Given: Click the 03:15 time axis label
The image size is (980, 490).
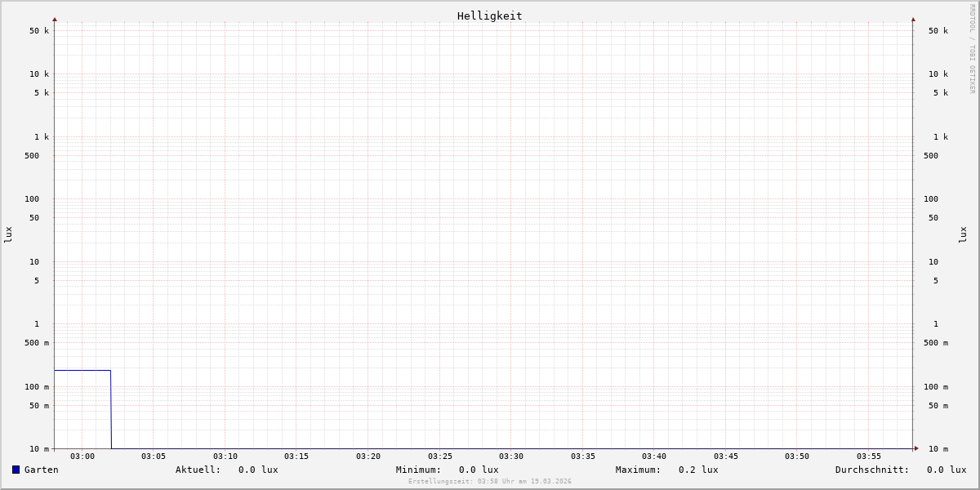Looking at the screenshot, I should click(296, 457).
